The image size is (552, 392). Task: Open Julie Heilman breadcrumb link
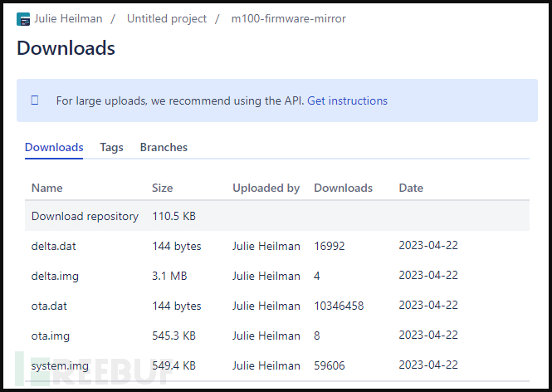68,18
